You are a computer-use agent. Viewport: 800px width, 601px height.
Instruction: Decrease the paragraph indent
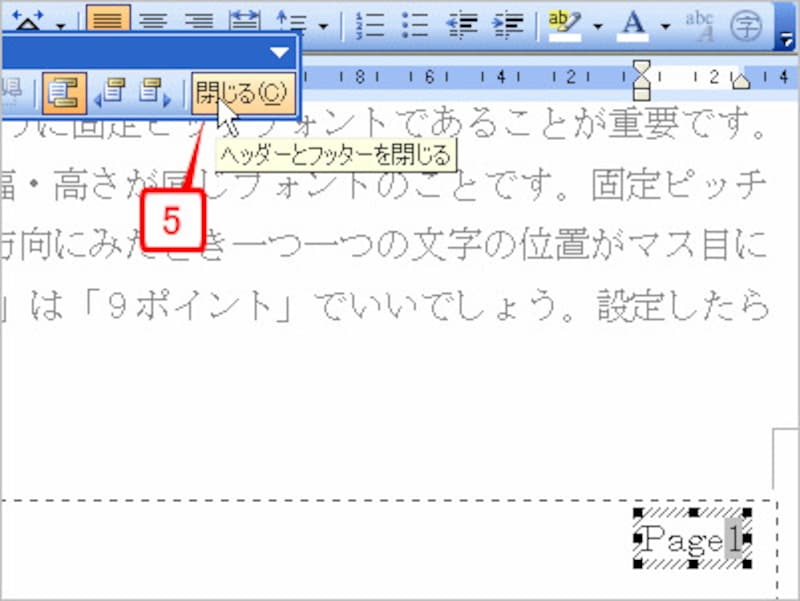(463, 22)
